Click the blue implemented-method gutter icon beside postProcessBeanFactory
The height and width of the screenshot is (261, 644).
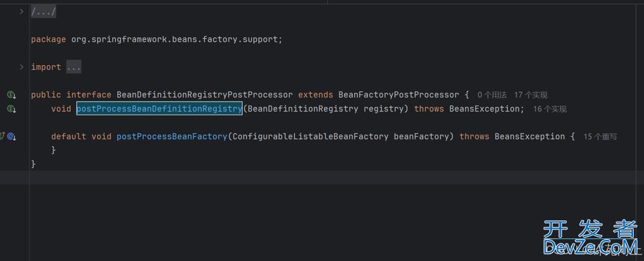point(11,137)
